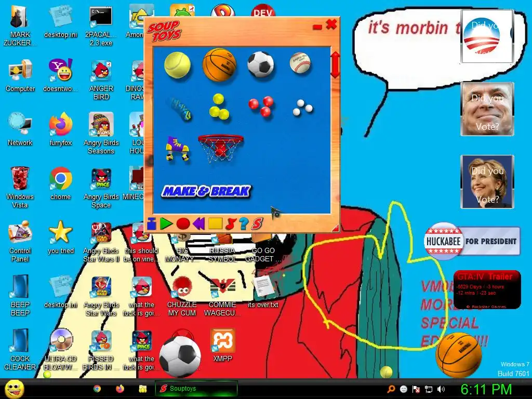Select the soccer ball toy in Soup Toys
The height and width of the screenshot is (399, 532).
point(261,64)
